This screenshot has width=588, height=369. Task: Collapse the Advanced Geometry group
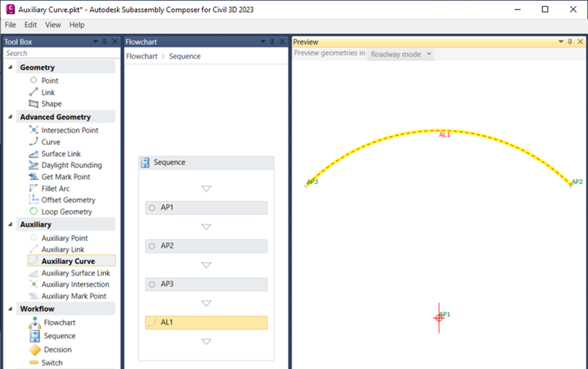point(10,117)
